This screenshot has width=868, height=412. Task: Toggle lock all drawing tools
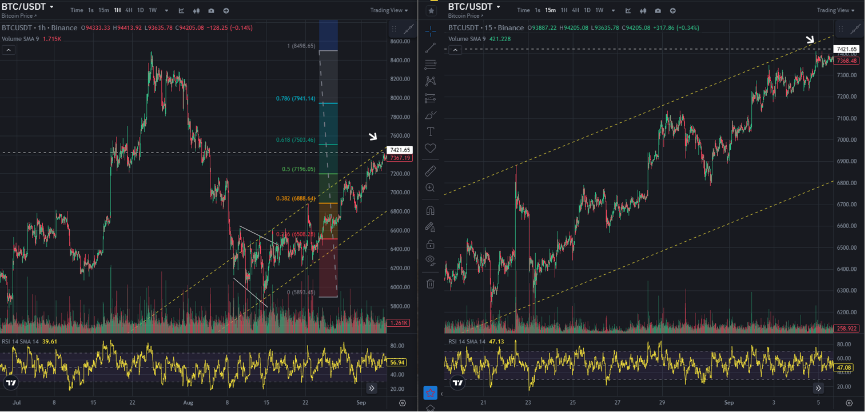point(431,244)
